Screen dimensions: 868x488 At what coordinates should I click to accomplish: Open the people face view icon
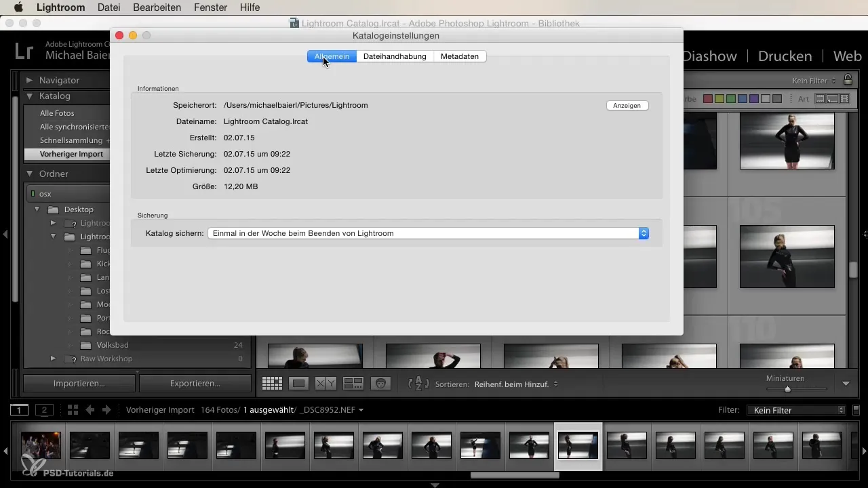tap(381, 384)
